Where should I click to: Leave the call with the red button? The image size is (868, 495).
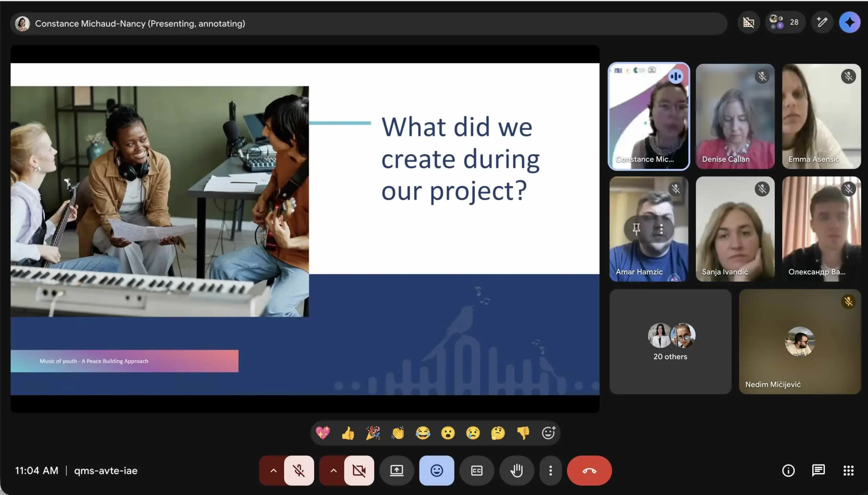pyautogui.click(x=589, y=471)
